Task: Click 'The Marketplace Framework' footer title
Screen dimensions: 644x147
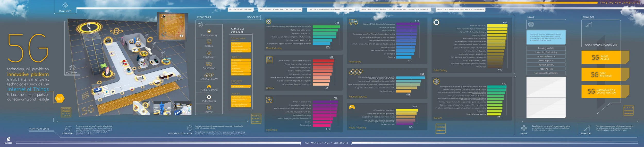Action: point(326,143)
